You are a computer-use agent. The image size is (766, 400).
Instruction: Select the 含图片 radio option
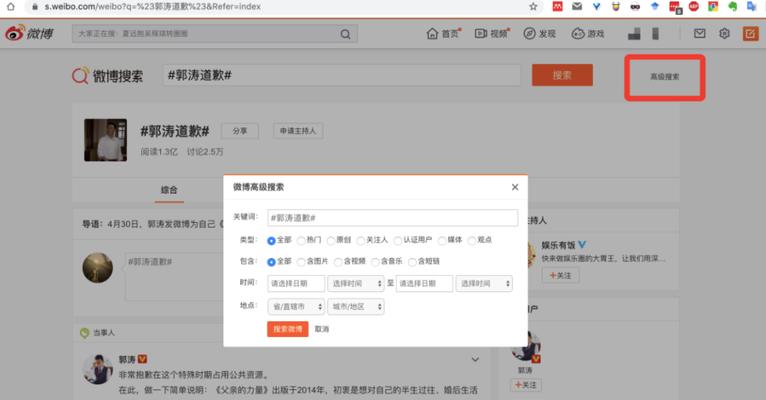coord(301,262)
